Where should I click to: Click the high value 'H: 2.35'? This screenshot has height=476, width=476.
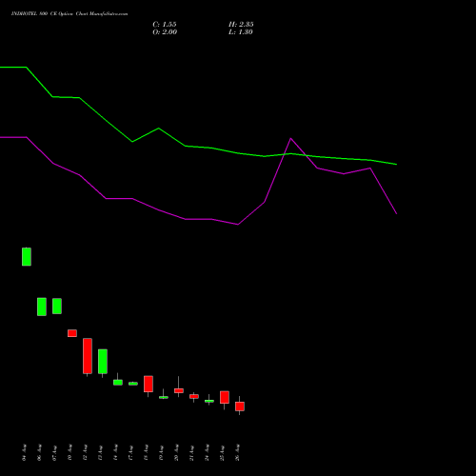241,25
